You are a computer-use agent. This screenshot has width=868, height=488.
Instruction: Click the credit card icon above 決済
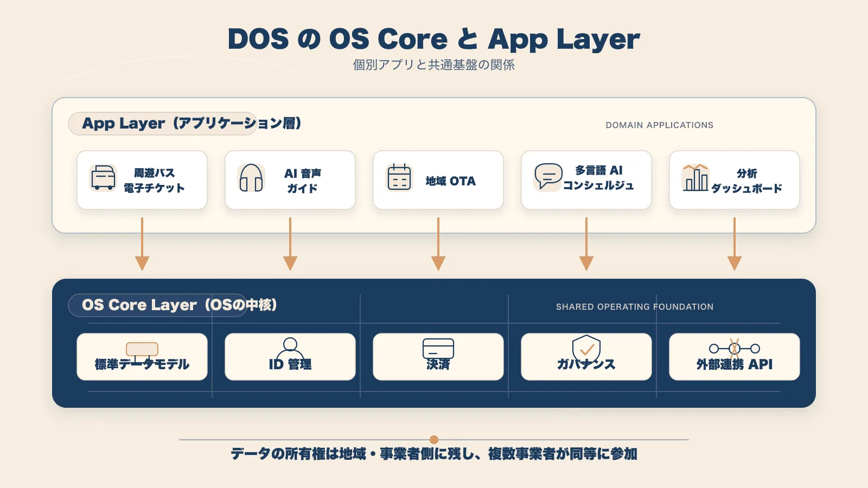coord(438,349)
